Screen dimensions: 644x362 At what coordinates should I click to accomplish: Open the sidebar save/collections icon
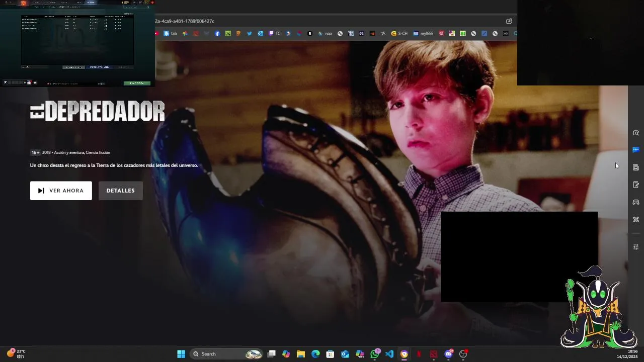636,167
